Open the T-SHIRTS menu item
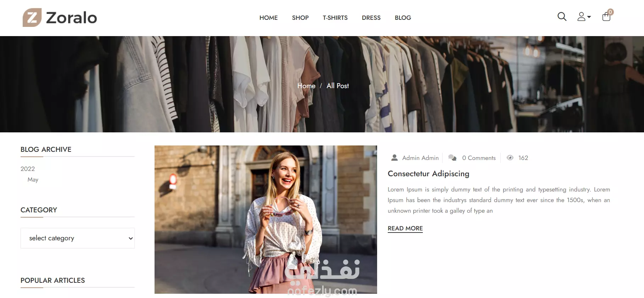 (335, 18)
